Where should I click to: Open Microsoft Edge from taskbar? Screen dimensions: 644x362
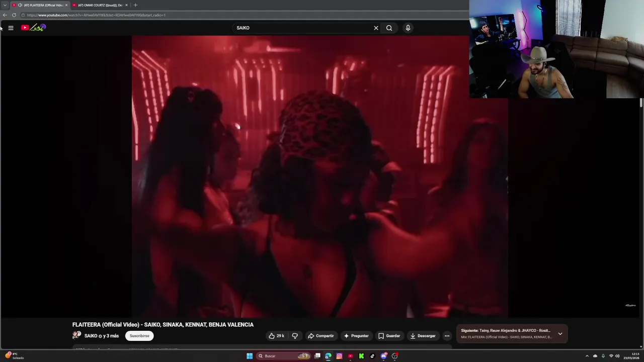[328, 356]
